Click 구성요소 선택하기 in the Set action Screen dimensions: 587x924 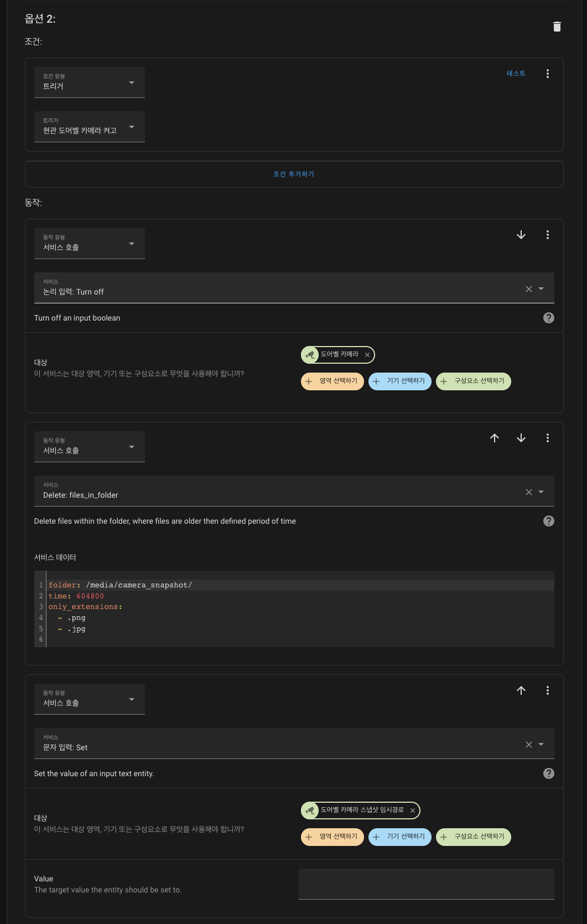pyautogui.click(x=473, y=837)
